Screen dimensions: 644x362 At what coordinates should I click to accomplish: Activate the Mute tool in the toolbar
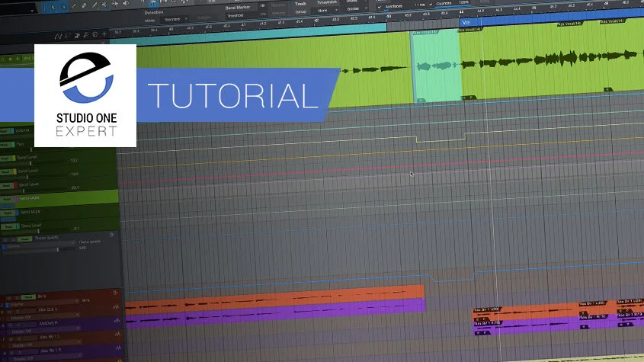[x=104, y=4]
